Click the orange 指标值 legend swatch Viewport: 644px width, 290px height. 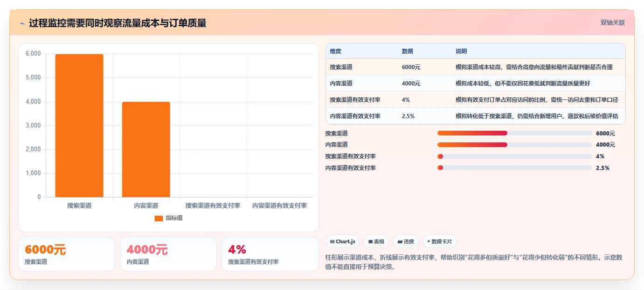(159, 218)
